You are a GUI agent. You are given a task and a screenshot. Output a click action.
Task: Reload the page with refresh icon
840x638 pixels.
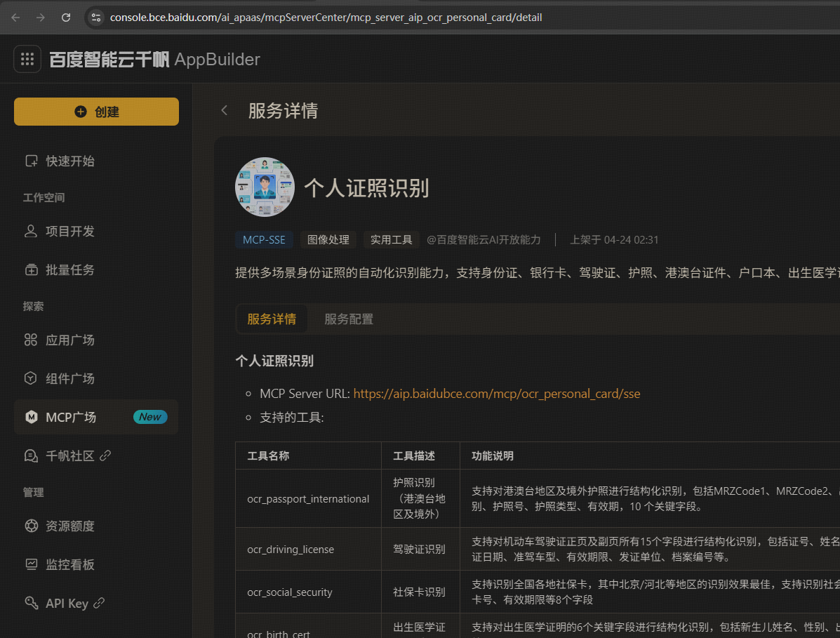[x=66, y=18]
